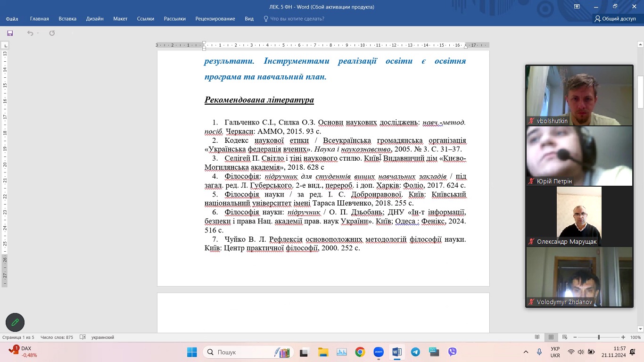This screenshot has height=362, width=644.
Task: Select Print Layout view button
Action: pyautogui.click(x=551, y=337)
